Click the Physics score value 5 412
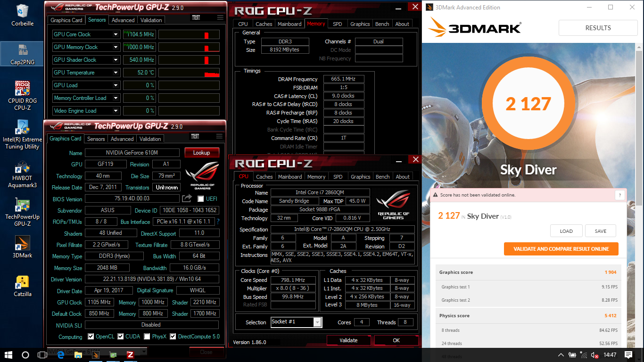The image size is (644, 362). point(611,316)
